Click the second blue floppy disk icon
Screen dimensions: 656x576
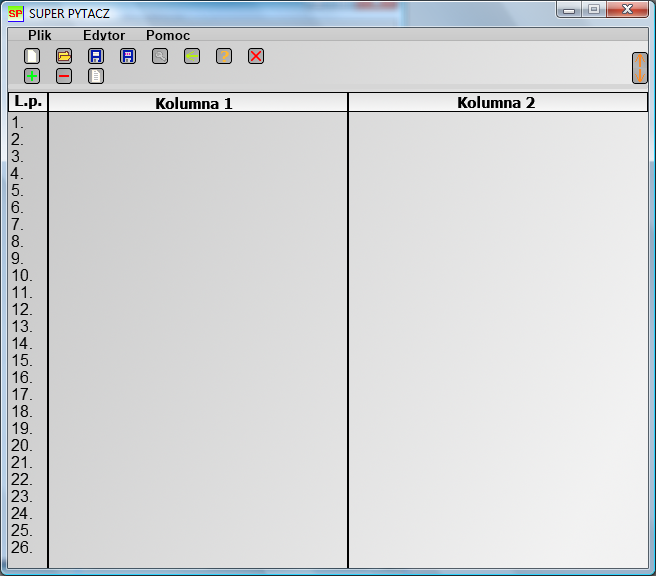coord(128,56)
